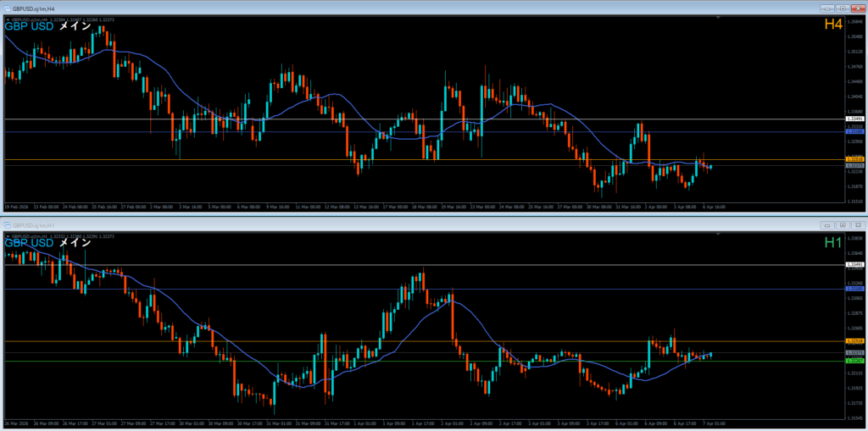Expand the small arrow beside GBPUSD.oj1m,H4 chart header
The height and width of the screenshot is (431, 868).
(x=7, y=18)
